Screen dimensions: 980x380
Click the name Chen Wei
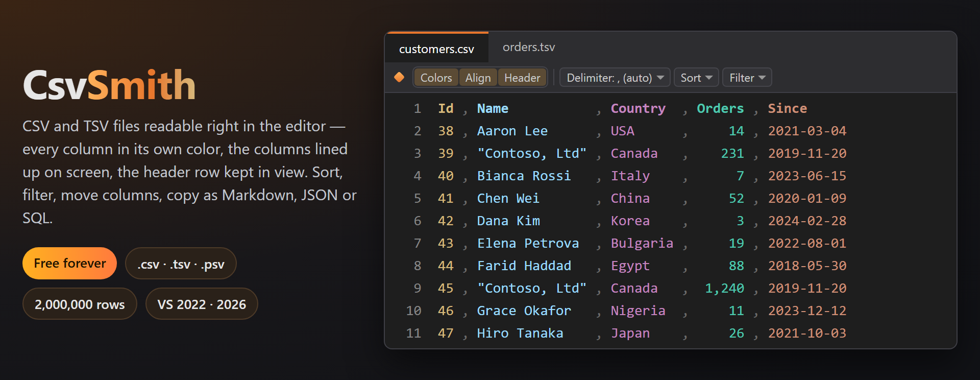(508, 198)
